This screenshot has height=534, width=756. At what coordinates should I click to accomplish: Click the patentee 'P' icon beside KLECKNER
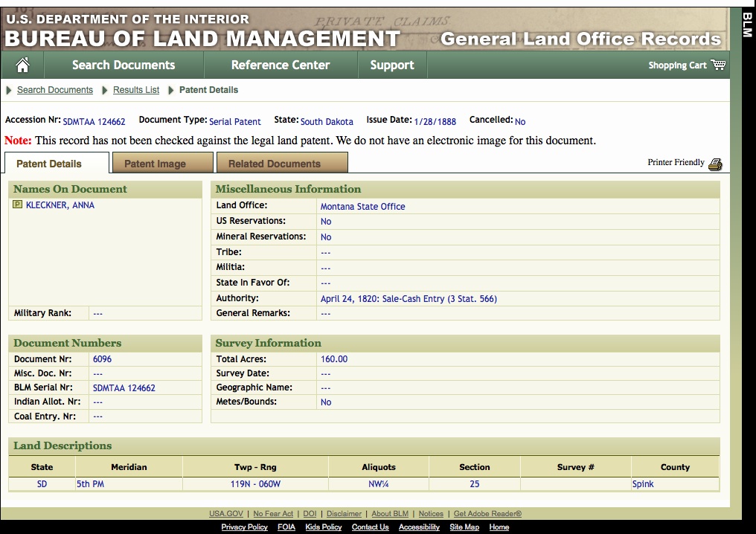coord(18,205)
